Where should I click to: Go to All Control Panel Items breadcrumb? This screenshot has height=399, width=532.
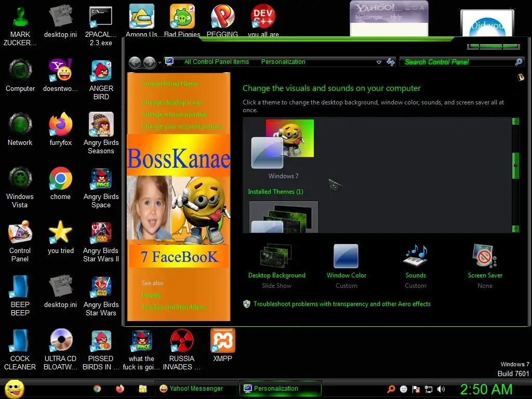point(217,62)
